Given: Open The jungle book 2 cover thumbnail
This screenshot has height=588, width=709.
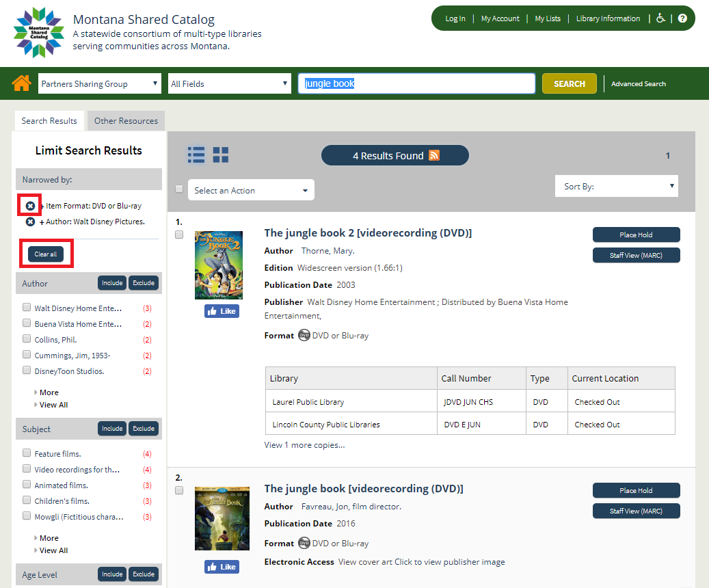Looking at the screenshot, I should click(219, 265).
